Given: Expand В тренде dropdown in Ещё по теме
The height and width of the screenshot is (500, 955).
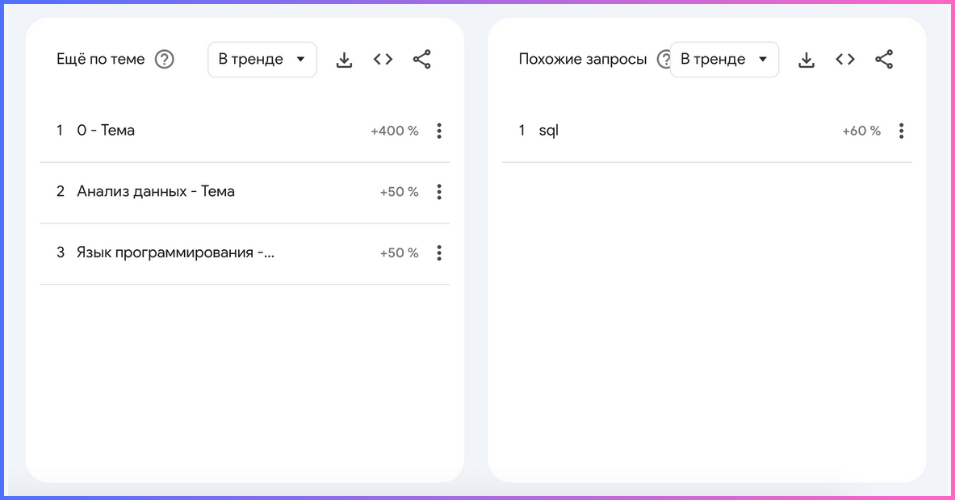Looking at the screenshot, I should [x=262, y=60].
